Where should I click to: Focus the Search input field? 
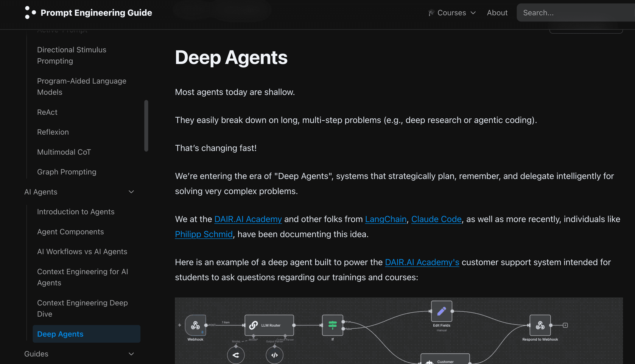click(575, 12)
